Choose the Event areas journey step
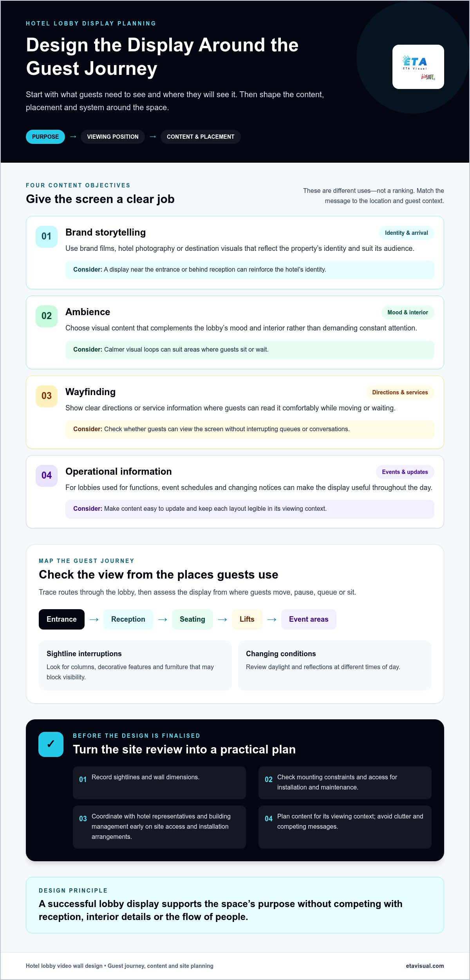Viewport: 470px width, 980px height. pos(309,619)
